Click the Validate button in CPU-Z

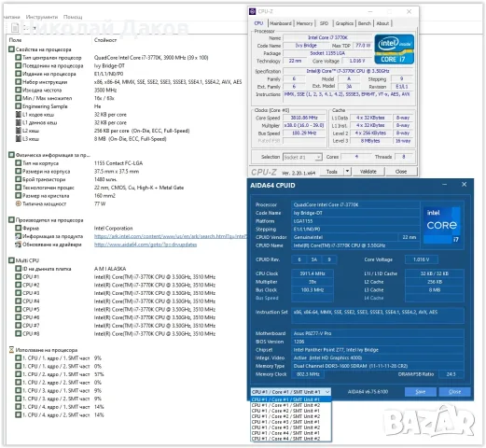point(368,172)
